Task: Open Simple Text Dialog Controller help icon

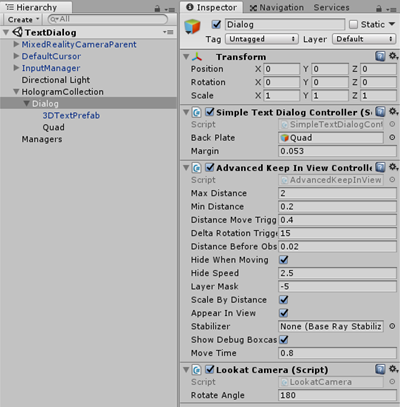Action: pos(380,112)
